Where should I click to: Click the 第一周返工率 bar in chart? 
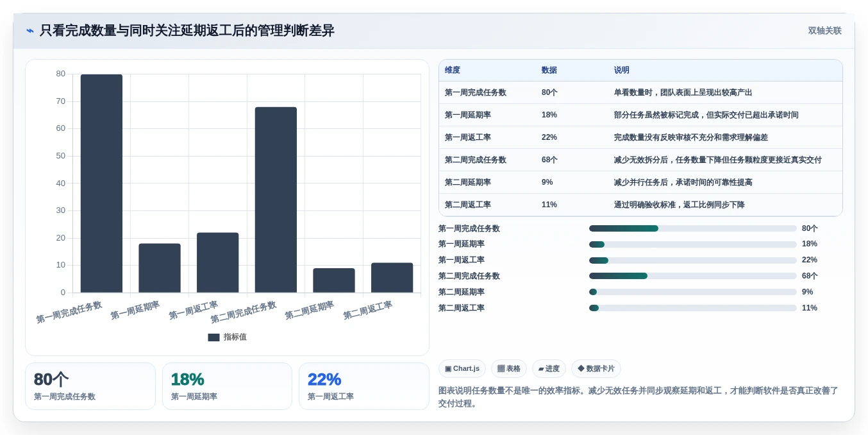[x=218, y=262]
